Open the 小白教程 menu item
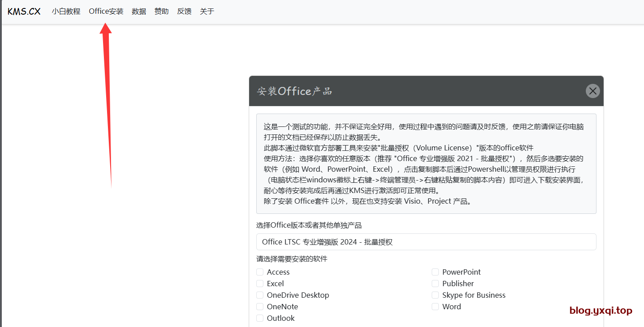Image resolution: width=644 pixels, height=327 pixels. [x=66, y=12]
